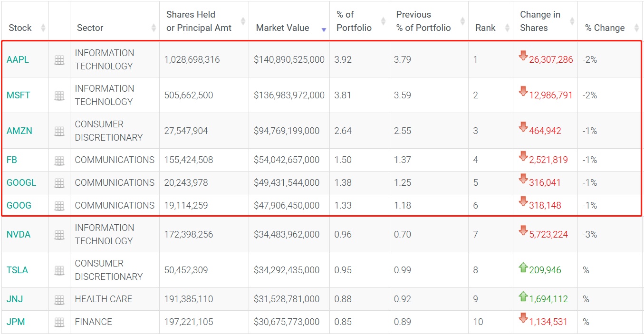Open the GOOGL ticker link
This screenshot has height=334, width=644.
point(21,183)
